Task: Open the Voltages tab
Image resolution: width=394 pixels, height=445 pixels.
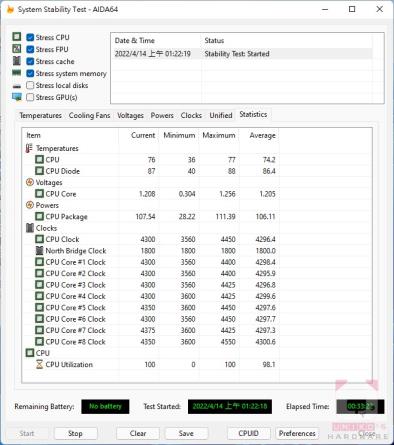Action: tap(130, 115)
